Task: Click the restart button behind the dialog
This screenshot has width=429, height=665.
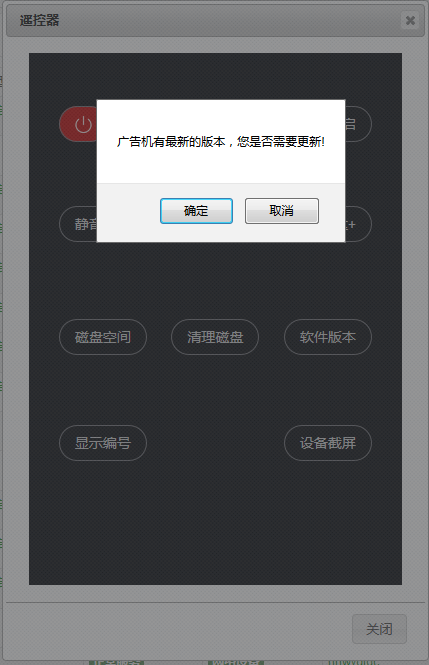Action: 358,124
